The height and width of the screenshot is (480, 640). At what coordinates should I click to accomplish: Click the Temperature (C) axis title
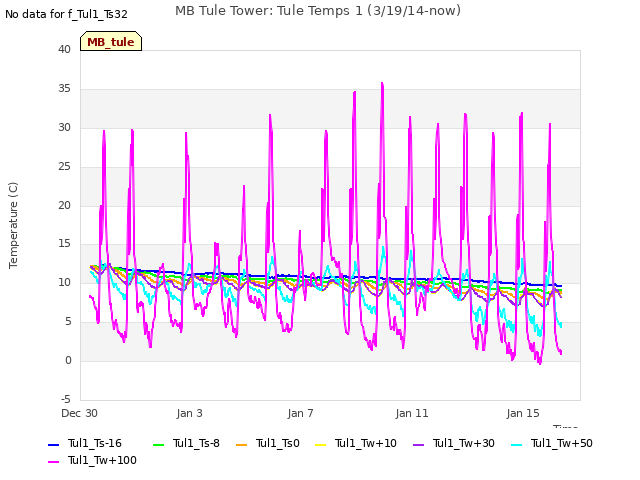pyautogui.click(x=13, y=225)
